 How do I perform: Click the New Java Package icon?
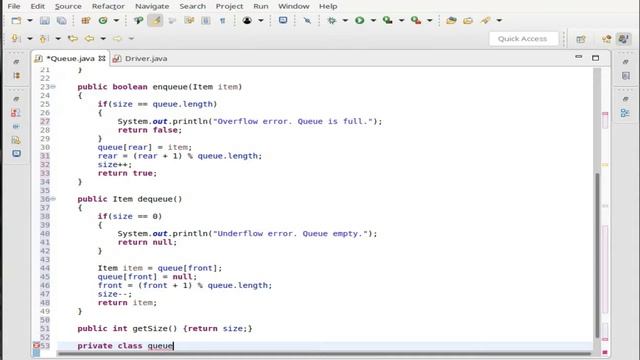[86, 20]
